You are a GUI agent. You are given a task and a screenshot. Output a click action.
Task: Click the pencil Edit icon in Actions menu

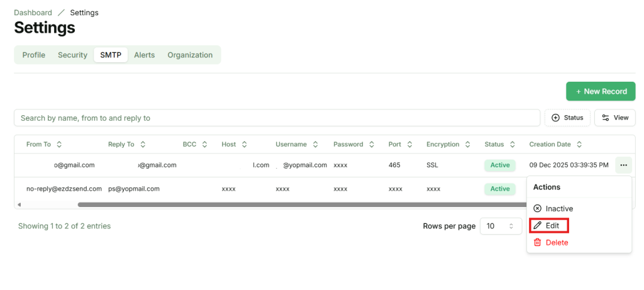(537, 225)
